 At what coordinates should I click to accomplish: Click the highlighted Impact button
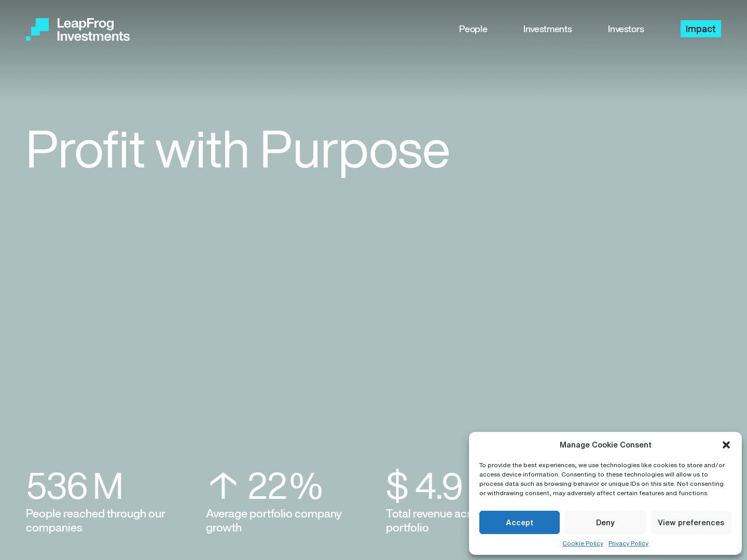point(700,29)
